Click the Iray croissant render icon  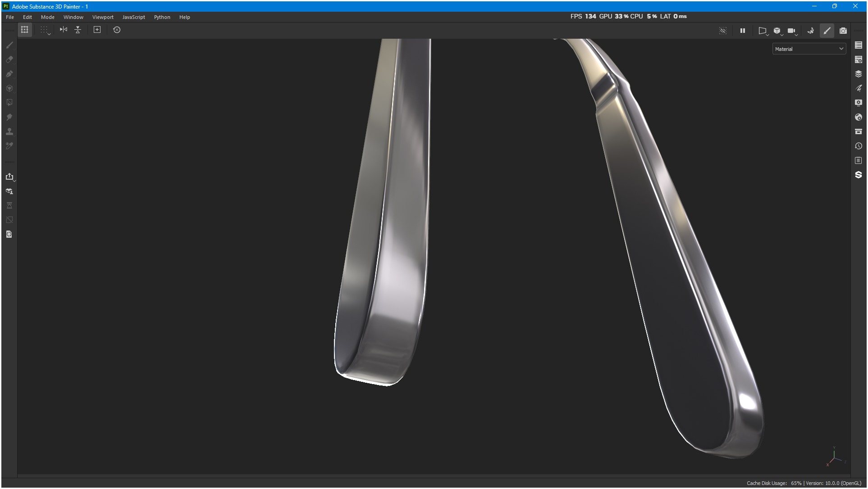click(x=810, y=31)
